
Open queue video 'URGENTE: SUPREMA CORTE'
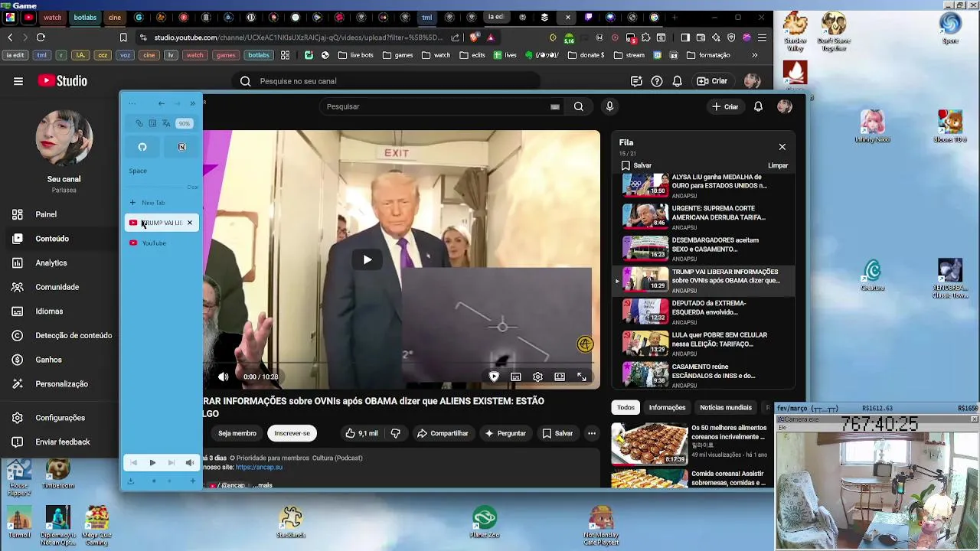click(x=704, y=217)
